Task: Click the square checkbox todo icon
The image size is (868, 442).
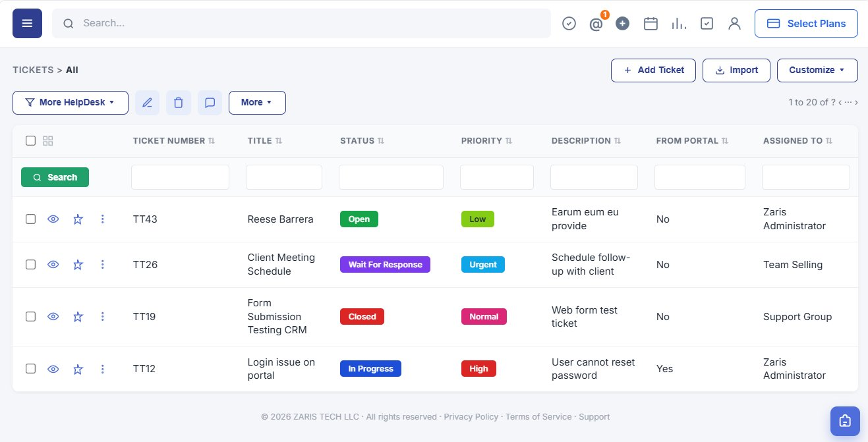Action: pos(707,24)
